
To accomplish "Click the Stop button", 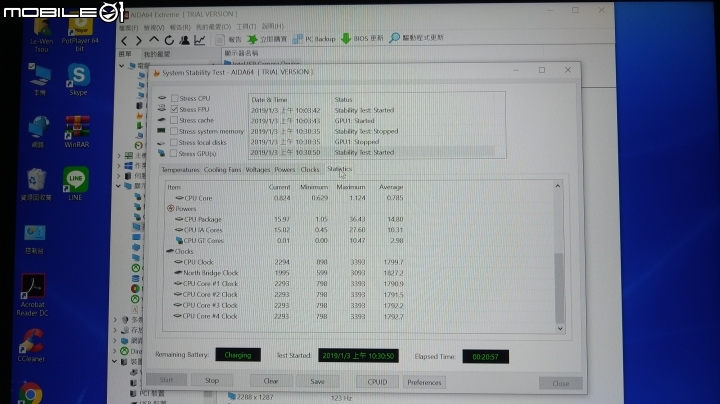I will [212, 380].
